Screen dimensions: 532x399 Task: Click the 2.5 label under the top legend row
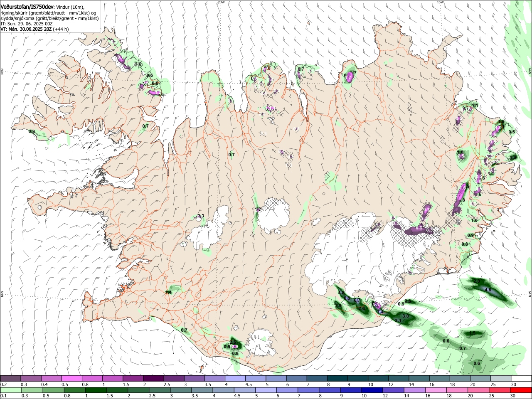coord(167,384)
